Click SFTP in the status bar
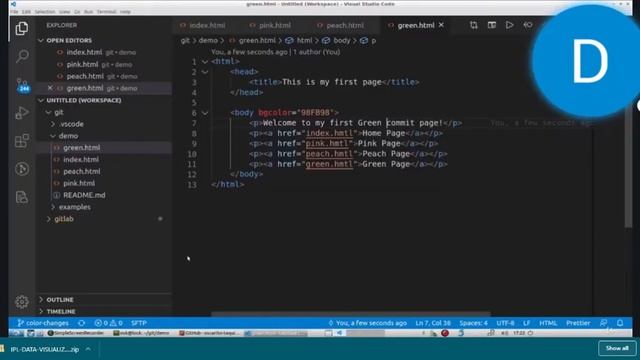Viewport: 640px width, 360px height. coord(139,323)
